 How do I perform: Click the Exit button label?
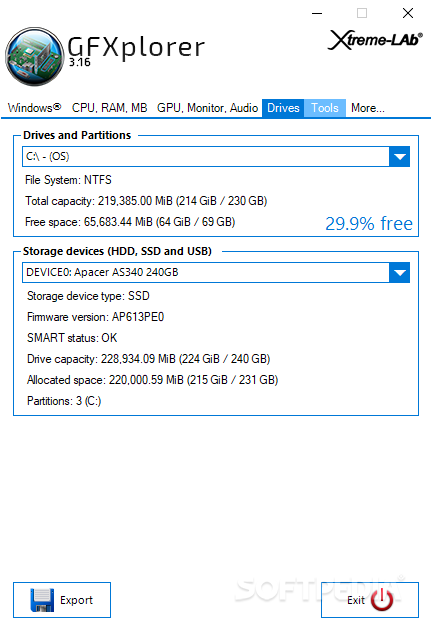coord(356,600)
